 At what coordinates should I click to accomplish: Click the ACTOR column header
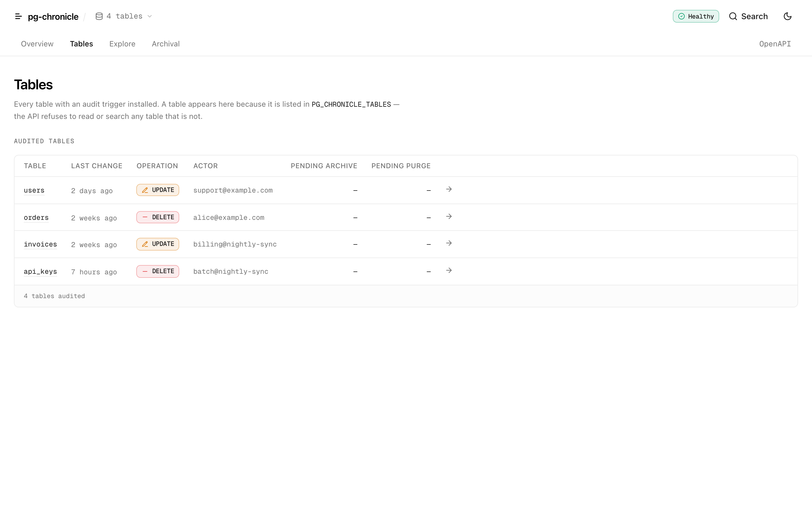[205, 166]
